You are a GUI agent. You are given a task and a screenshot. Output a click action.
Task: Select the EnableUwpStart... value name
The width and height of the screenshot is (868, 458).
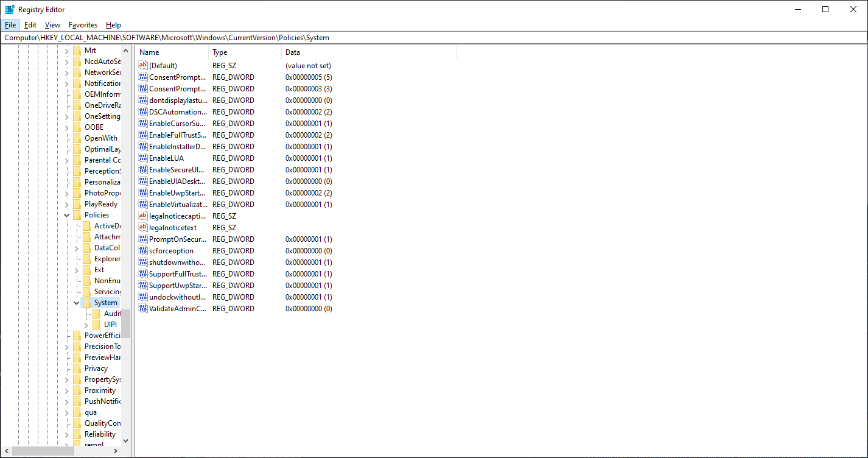coord(178,193)
